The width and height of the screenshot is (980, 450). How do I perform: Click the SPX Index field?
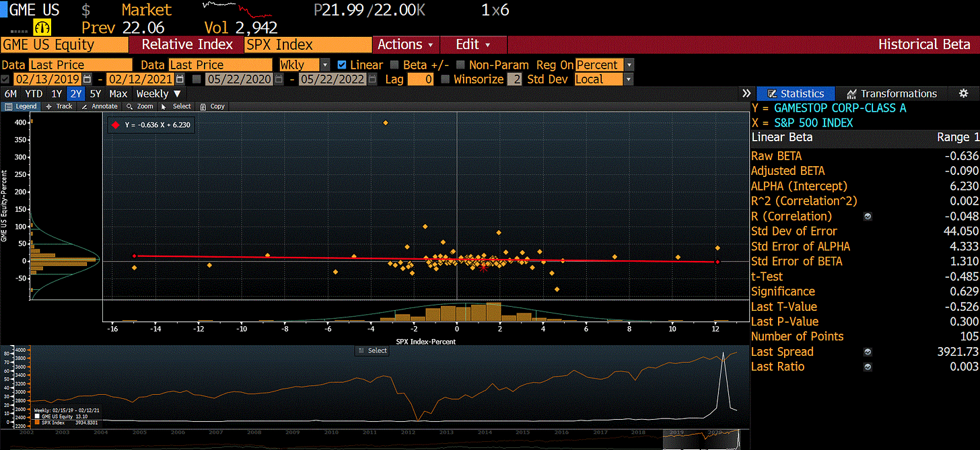click(308, 44)
